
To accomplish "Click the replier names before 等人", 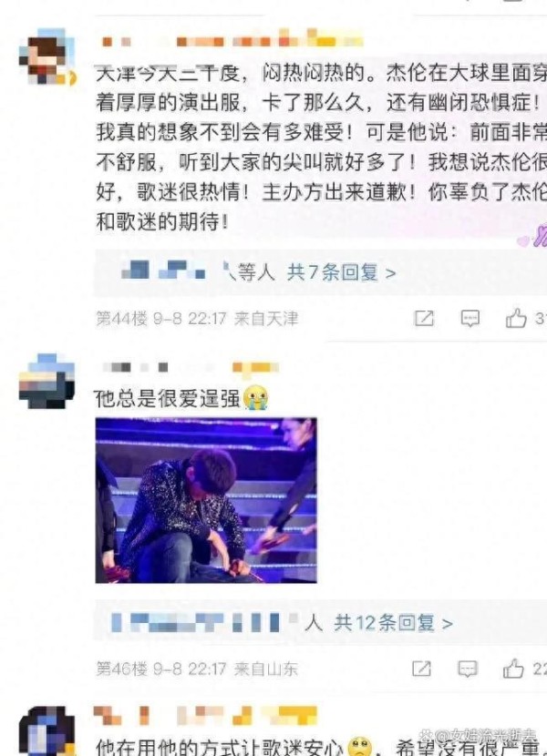I will click(x=178, y=272).
